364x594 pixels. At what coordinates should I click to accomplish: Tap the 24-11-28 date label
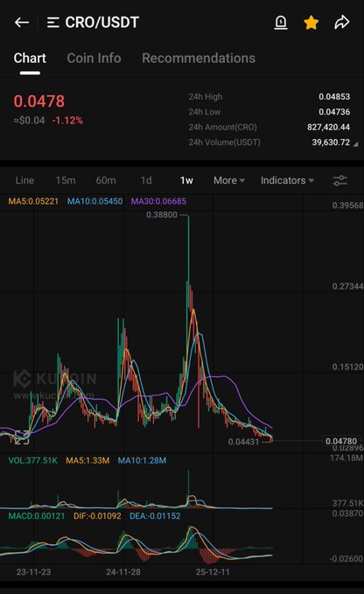pos(123,571)
